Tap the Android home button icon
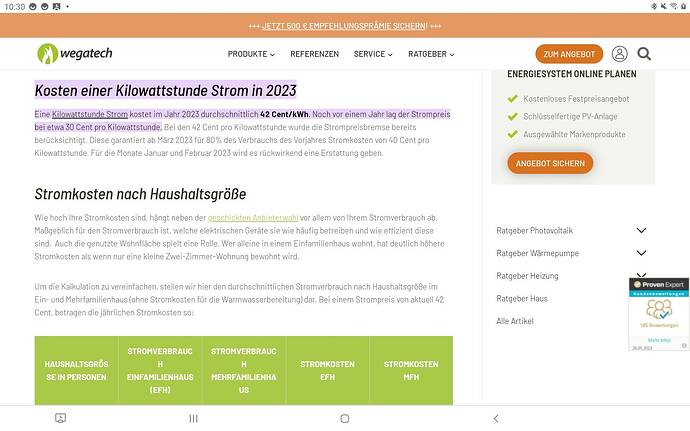690x431 pixels. pyautogui.click(x=345, y=418)
